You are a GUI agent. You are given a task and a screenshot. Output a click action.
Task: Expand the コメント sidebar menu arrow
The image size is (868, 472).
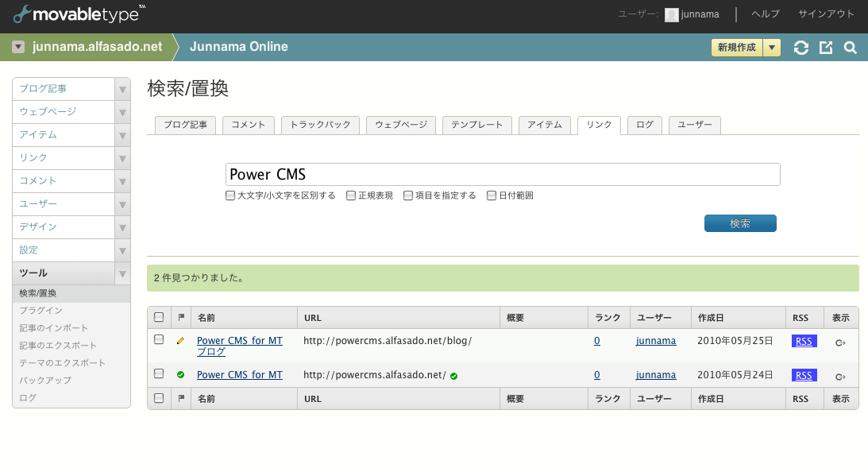coord(122,182)
